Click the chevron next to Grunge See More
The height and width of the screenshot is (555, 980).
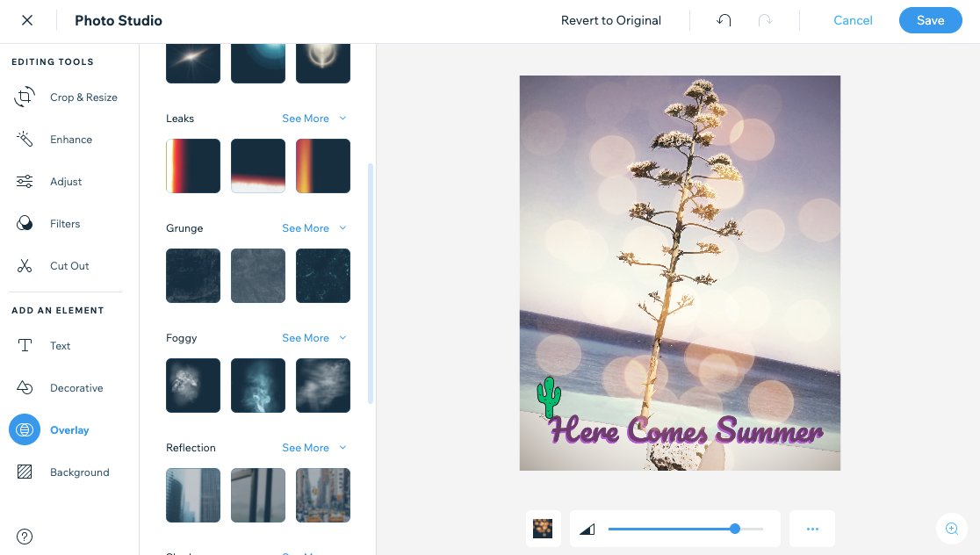[x=342, y=228]
